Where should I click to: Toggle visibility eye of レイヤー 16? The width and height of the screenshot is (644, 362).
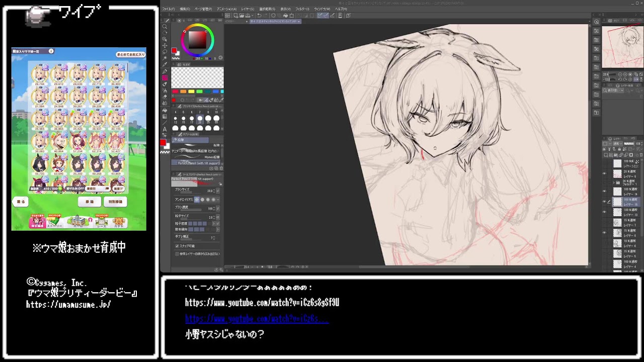point(604,201)
